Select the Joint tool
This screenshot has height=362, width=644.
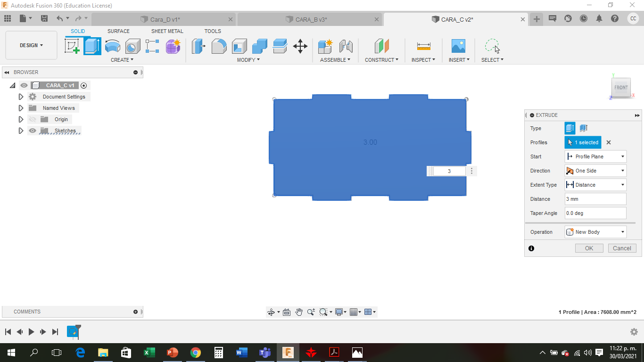346,46
